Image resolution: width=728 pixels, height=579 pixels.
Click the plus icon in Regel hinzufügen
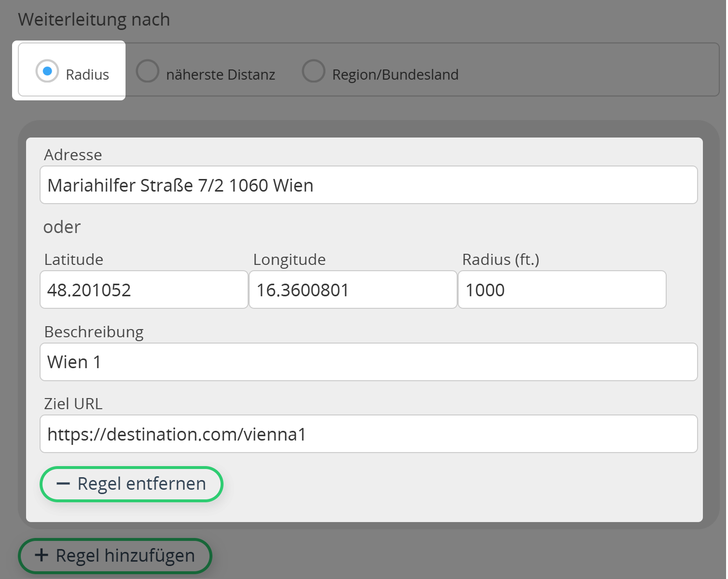(42, 555)
